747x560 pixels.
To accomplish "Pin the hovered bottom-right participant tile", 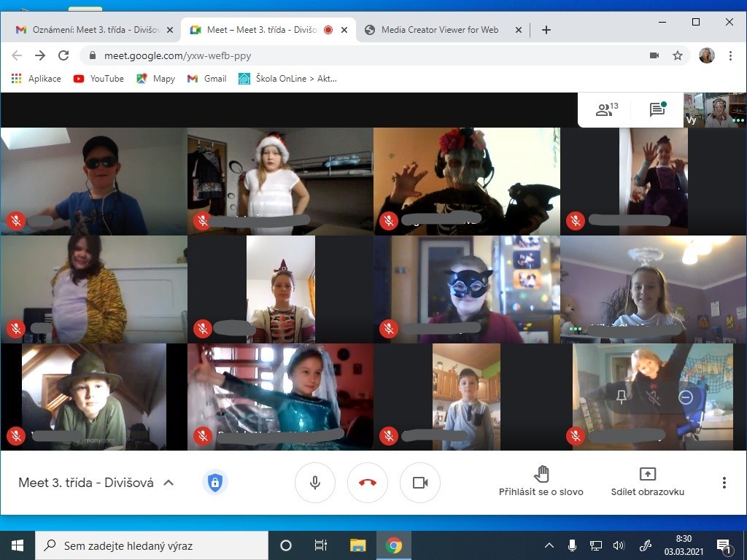I will pyautogui.click(x=622, y=397).
